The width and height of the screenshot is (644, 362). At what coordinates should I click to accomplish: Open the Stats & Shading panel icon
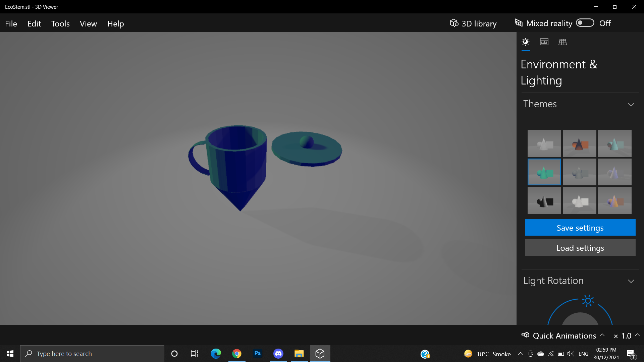(x=544, y=42)
